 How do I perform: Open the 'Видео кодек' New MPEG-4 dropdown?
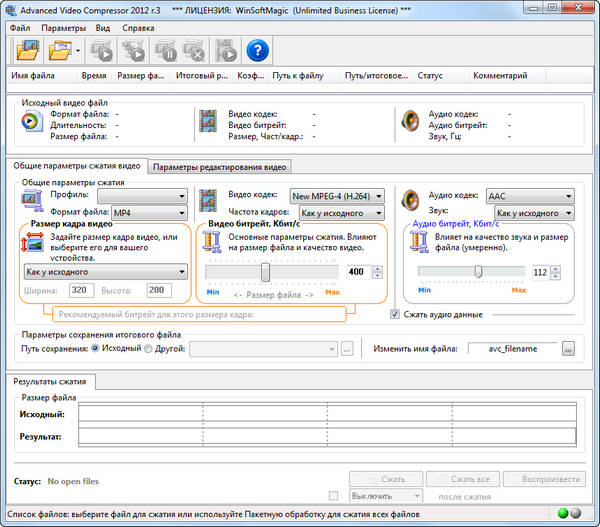(337, 196)
